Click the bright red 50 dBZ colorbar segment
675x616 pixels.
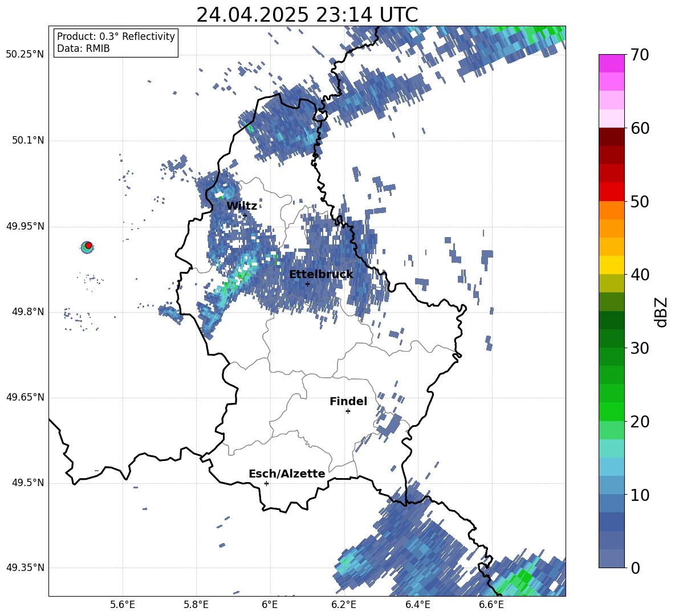pos(611,192)
